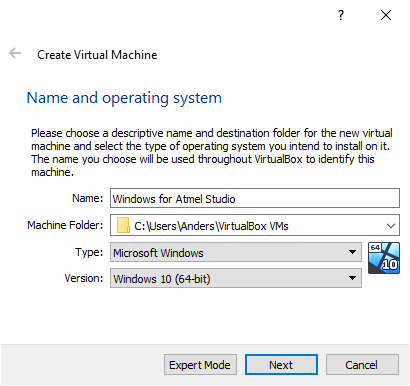Select the C:\Users\Anders\VirtualBox VMs path text
Viewport: 410px width, 386px height.
(211, 226)
